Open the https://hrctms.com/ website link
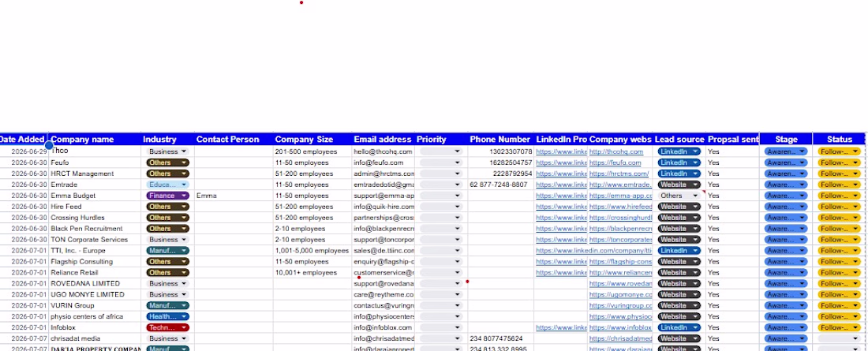 [x=619, y=174]
